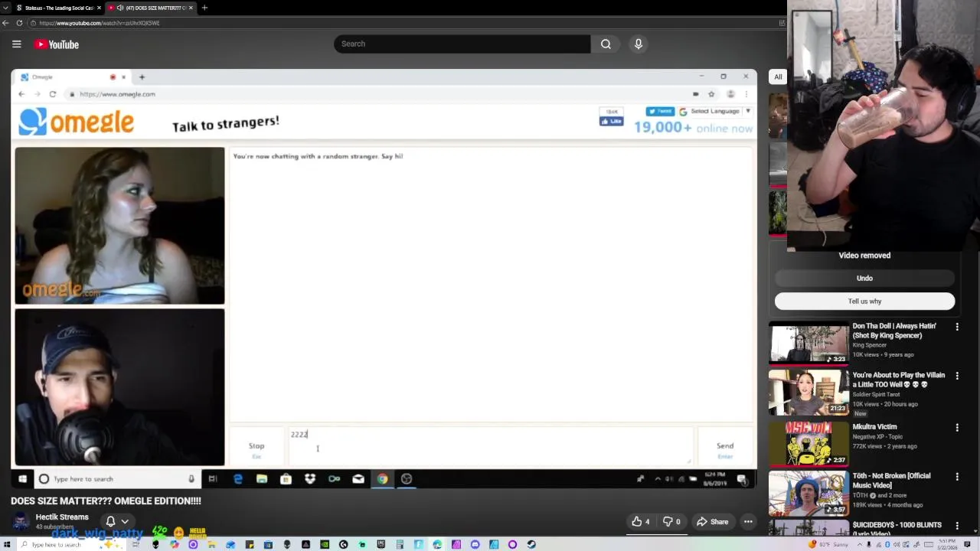Start voice search with the microphone icon
Image resolution: width=980 pixels, height=551 pixels.
coord(638,44)
